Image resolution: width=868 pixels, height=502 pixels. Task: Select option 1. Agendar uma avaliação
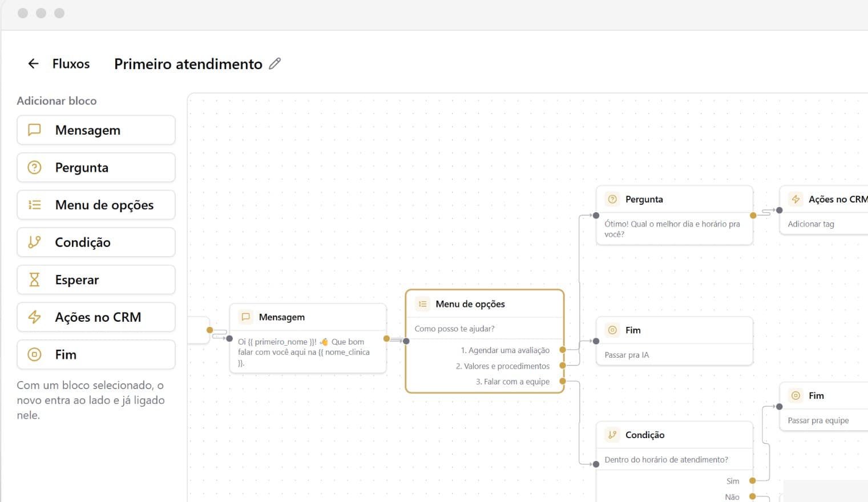tap(505, 350)
